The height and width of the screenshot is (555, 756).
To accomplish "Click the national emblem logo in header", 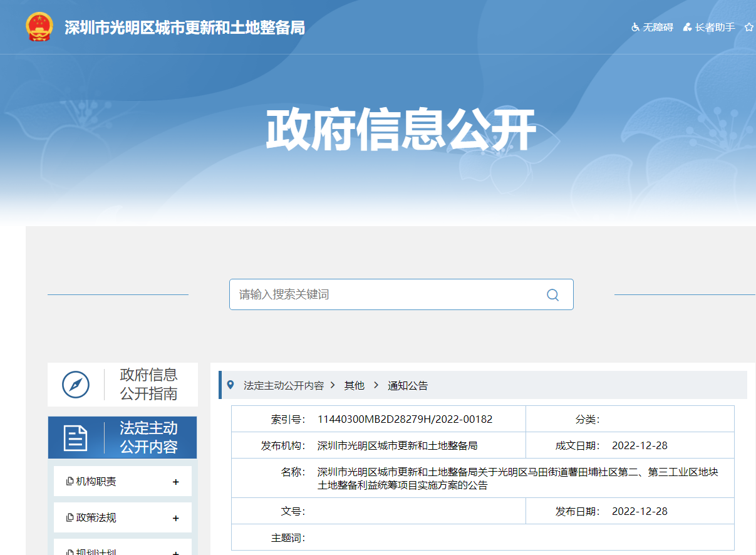I will coord(39,27).
